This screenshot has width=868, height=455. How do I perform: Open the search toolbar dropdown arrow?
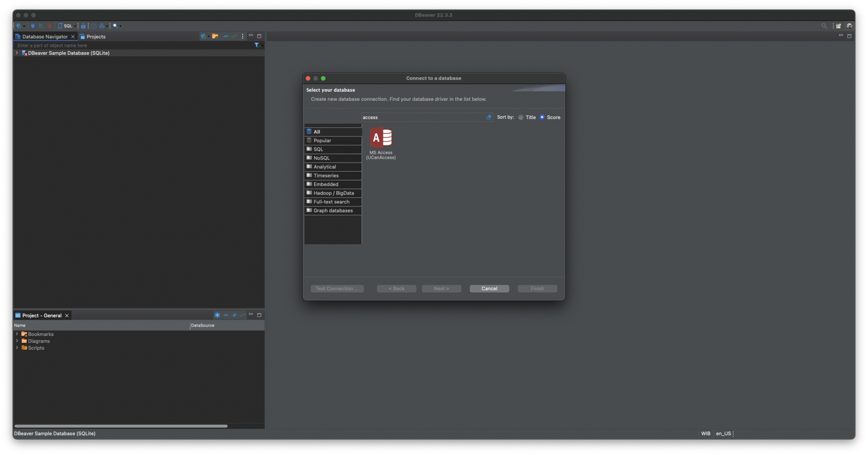tap(120, 26)
